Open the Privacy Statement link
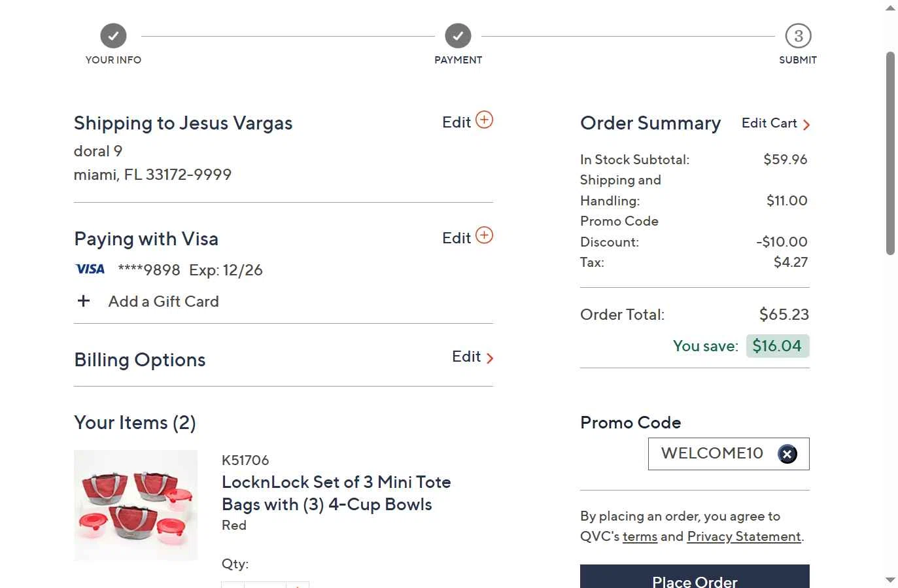This screenshot has width=898, height=588. pyautogui.click(x=744, y=537)
